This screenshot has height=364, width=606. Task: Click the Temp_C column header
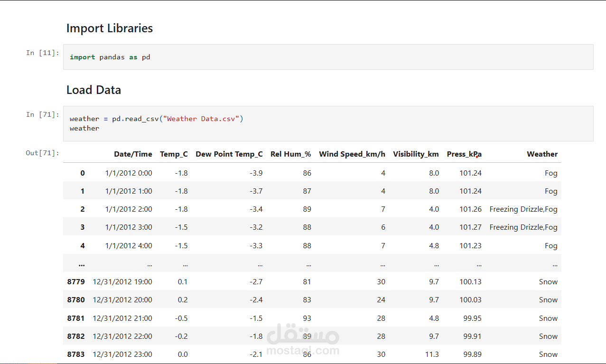pos(174,154)
